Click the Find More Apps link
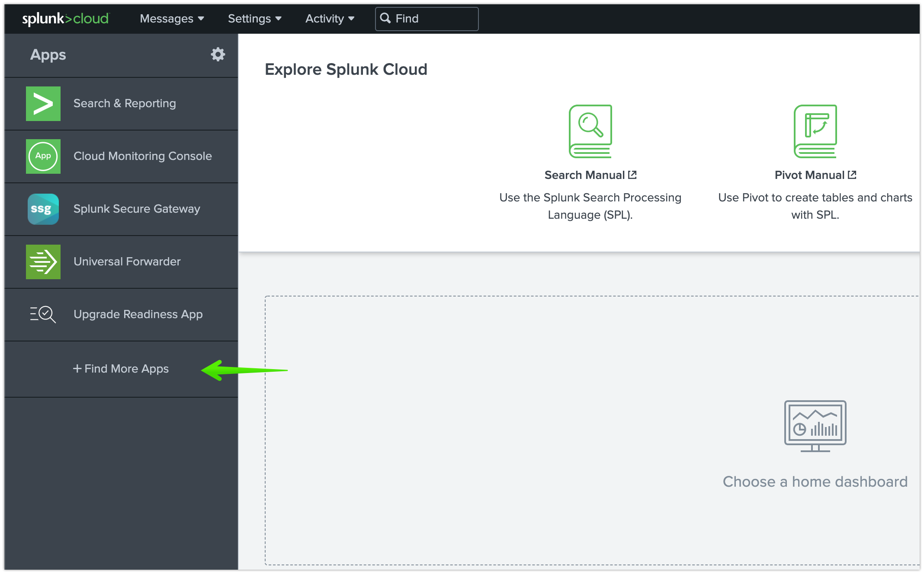This screenshot has height=574, width=924. [x=121, y=369]
